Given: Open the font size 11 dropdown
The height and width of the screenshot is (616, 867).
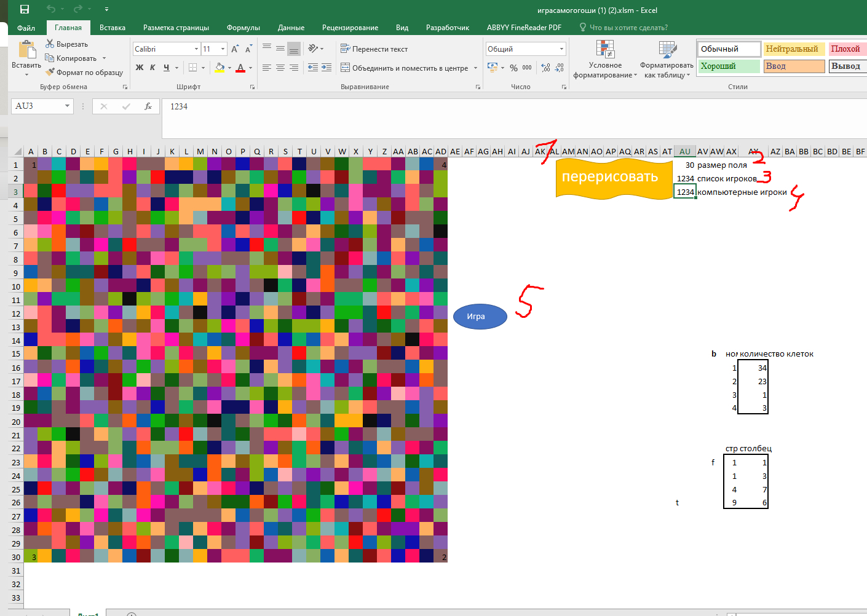Looking at the screenshot, I should pyautogui.click(x=223, y=49).
